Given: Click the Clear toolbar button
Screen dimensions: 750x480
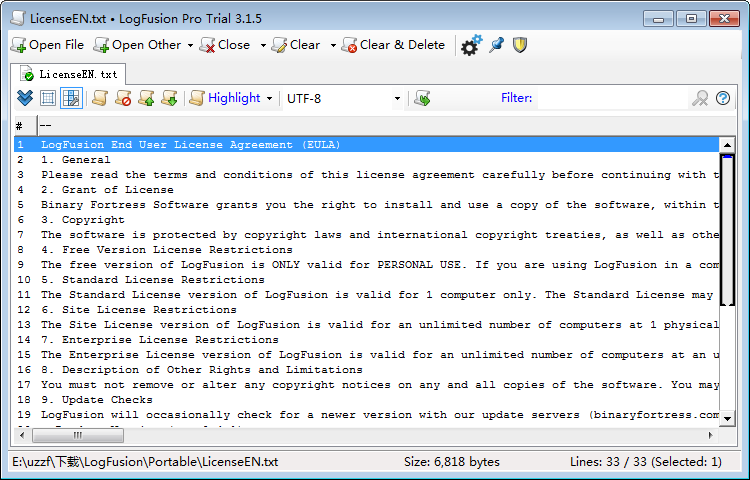Looking at the screenshot, I should (x=296, y=45).
